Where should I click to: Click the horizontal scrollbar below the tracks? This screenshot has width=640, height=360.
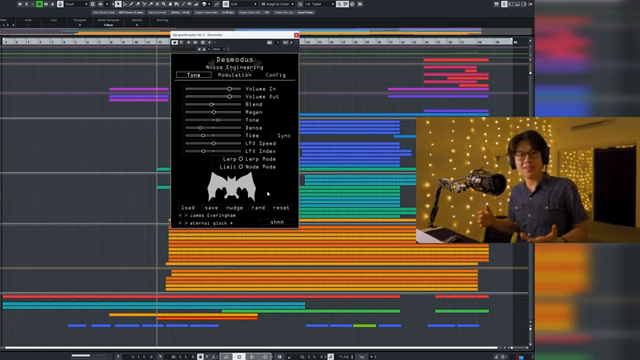(x=251, y=348)
